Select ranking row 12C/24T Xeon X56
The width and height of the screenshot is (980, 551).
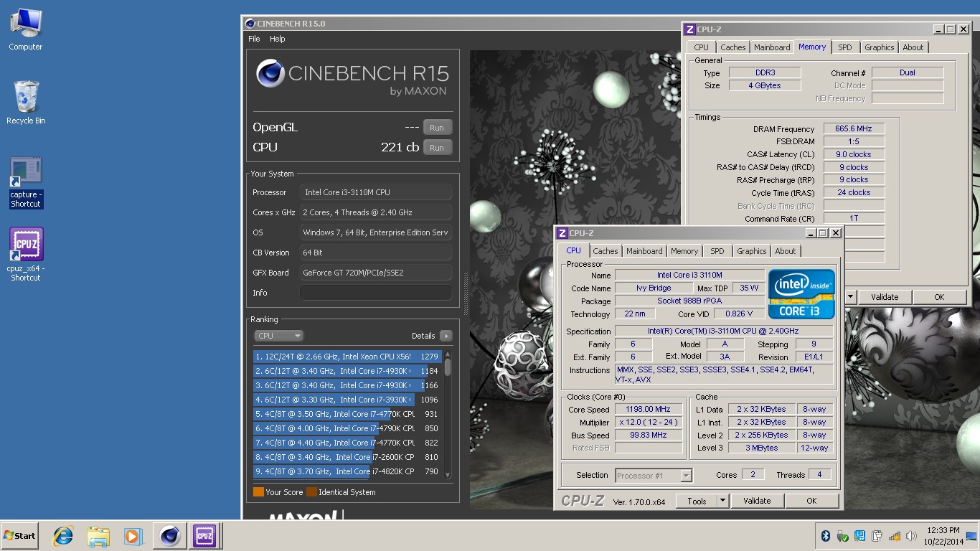point(347,357)
